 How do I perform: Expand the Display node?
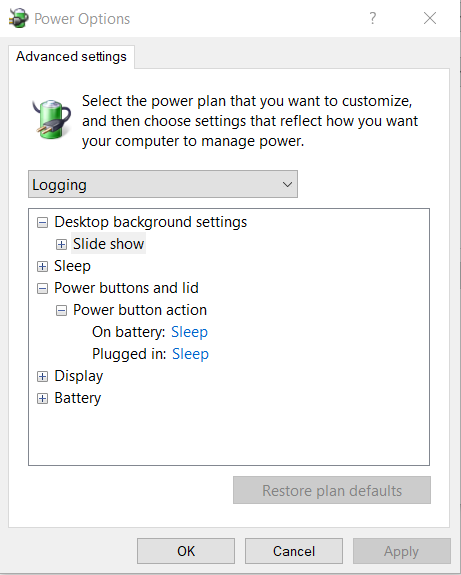tap(43, 376)
